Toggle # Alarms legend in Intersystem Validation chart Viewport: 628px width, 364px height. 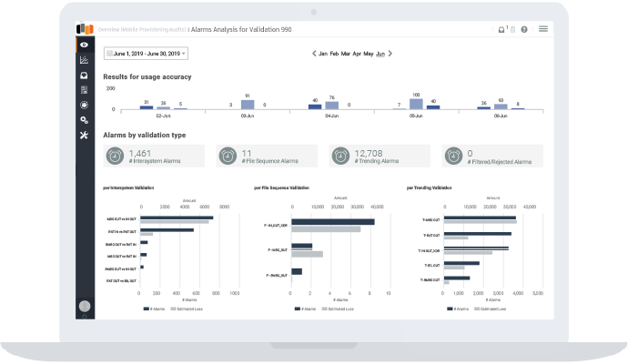[x=154, y=309]
